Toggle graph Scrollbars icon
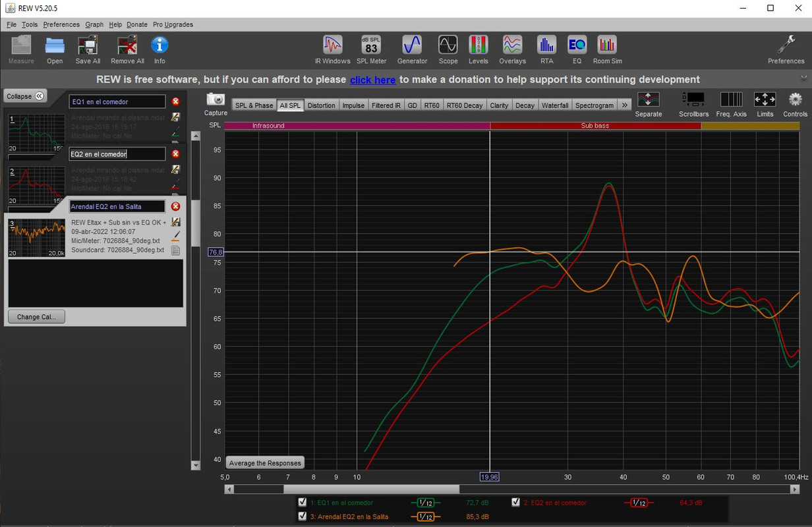Image resolution: width=812 pixels, height=527 pixels. click(x=694, y=99)
